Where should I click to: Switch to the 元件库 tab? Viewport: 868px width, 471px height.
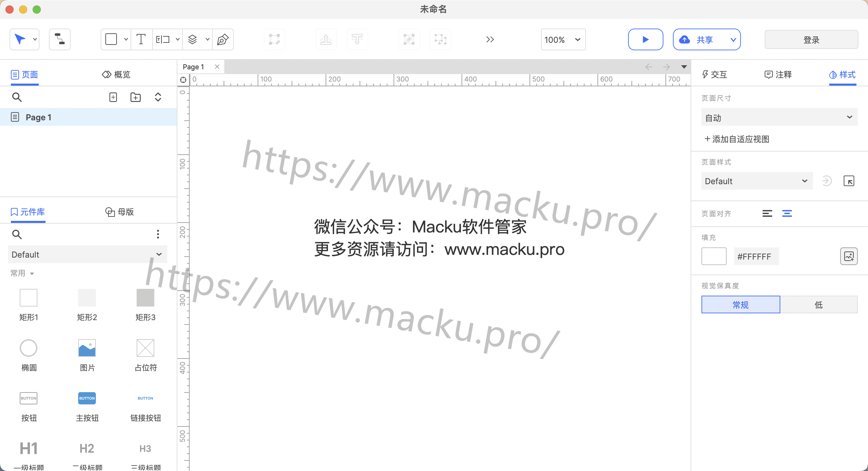point(28,212)
